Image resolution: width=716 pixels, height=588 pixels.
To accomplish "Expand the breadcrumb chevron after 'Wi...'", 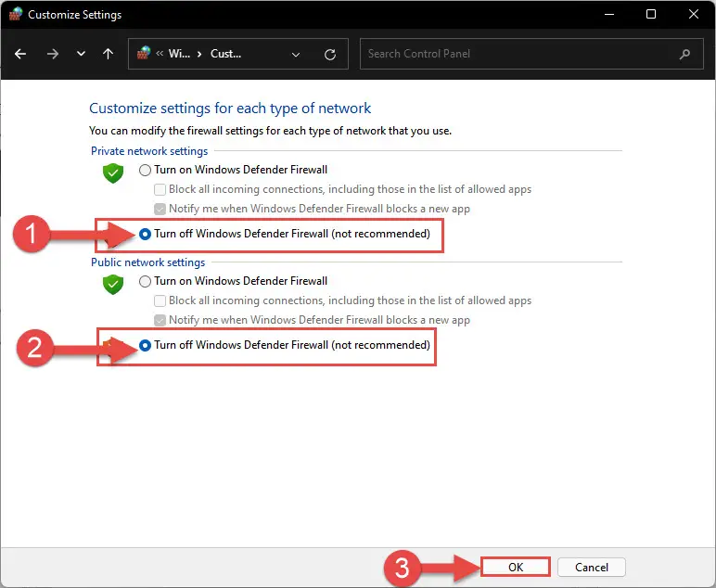I will (199, 54).
